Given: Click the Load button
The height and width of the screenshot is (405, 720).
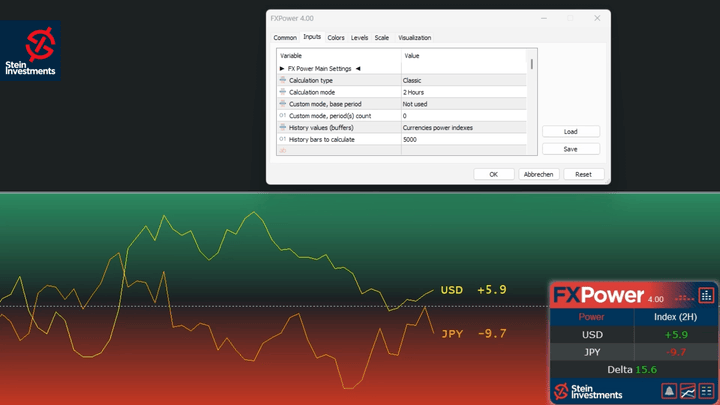Looking at the screenshot, I should [571, 131].
